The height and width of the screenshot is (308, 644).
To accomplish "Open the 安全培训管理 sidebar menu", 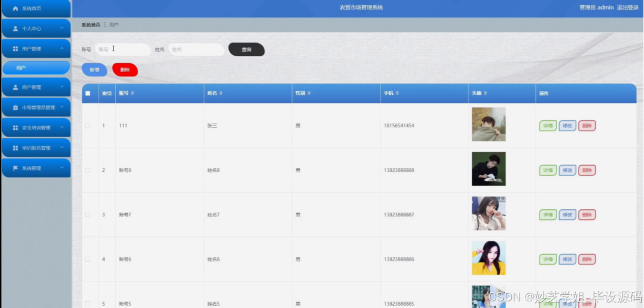I will [36, 127].
